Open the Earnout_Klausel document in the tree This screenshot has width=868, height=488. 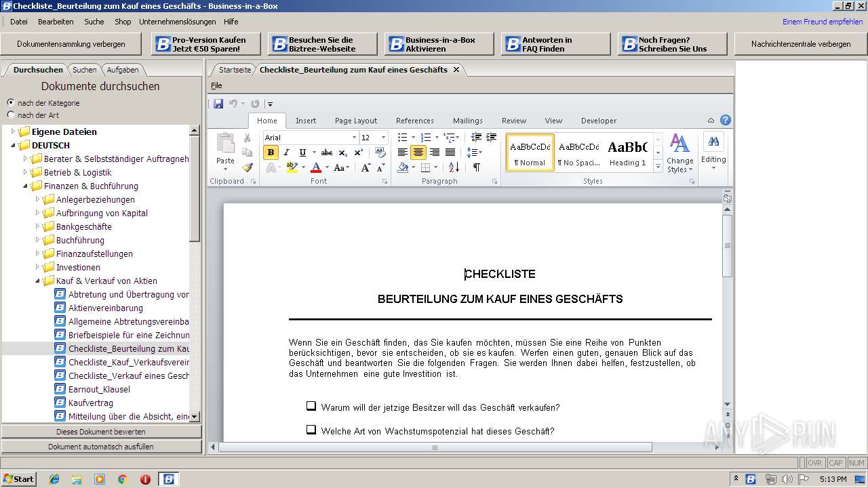click(99, 389)
